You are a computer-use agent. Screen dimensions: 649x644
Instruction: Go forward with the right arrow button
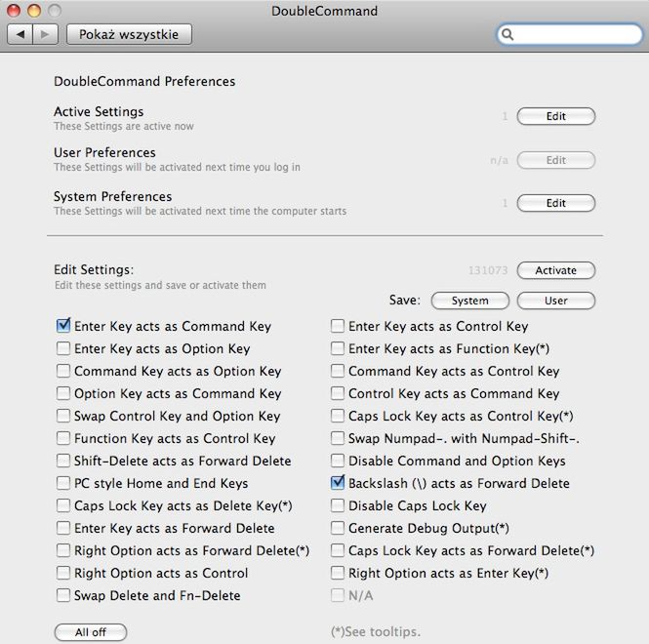(45, 34)
